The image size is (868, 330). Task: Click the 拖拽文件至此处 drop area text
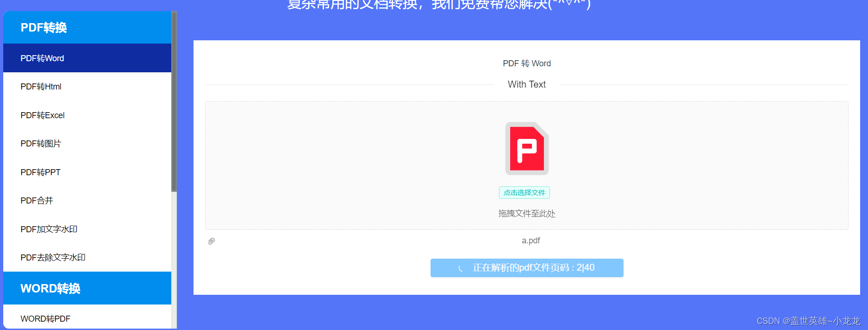coord(527,214)
